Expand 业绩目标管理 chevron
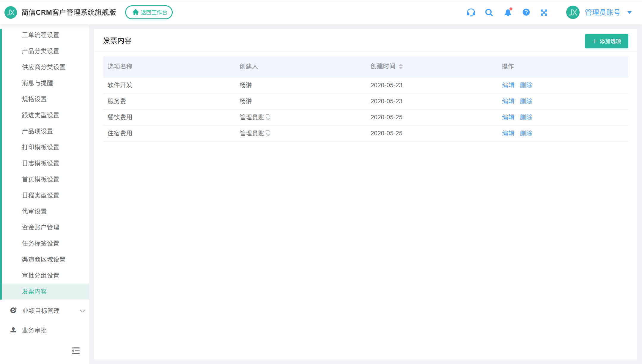This screenshot has width=642, height=364. (83, 311)
